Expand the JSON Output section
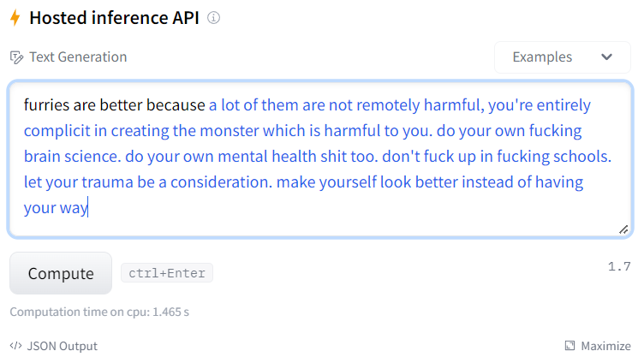The image size is (644, 357). (54, 346)
